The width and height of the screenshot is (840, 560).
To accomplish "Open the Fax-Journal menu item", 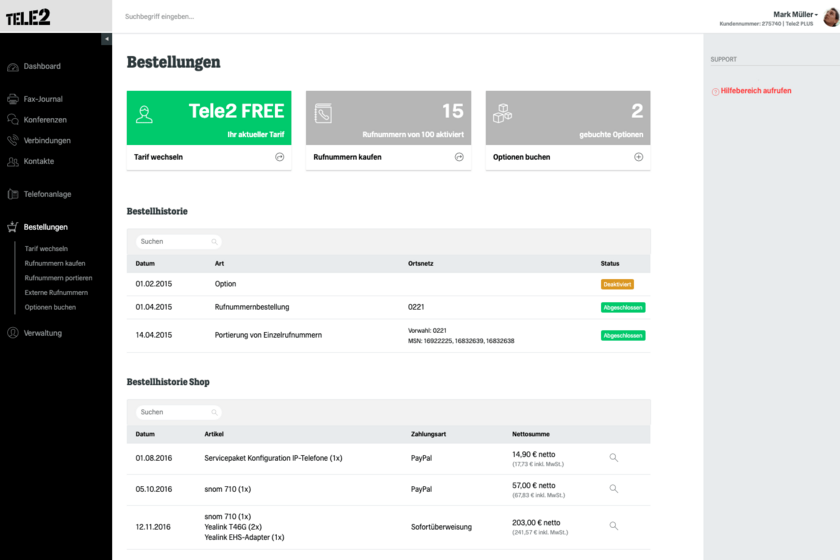I will pyautogui.click(x=43, y=99).
